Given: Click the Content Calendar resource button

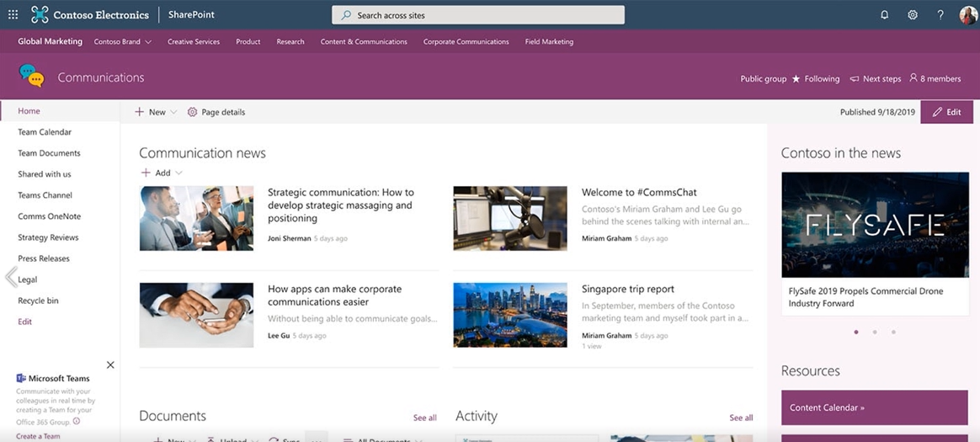Looking at the screenshot, I should coord(875,407).
